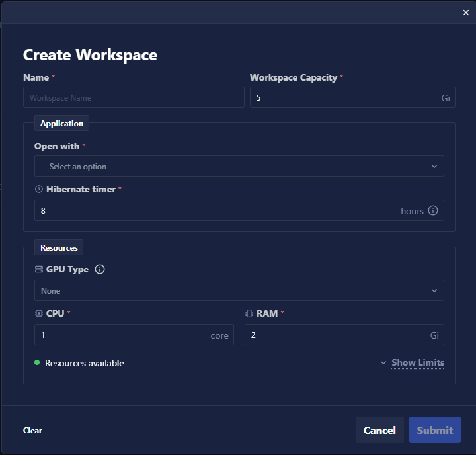Click the GPU Type server icon

[x=39, y=269]
